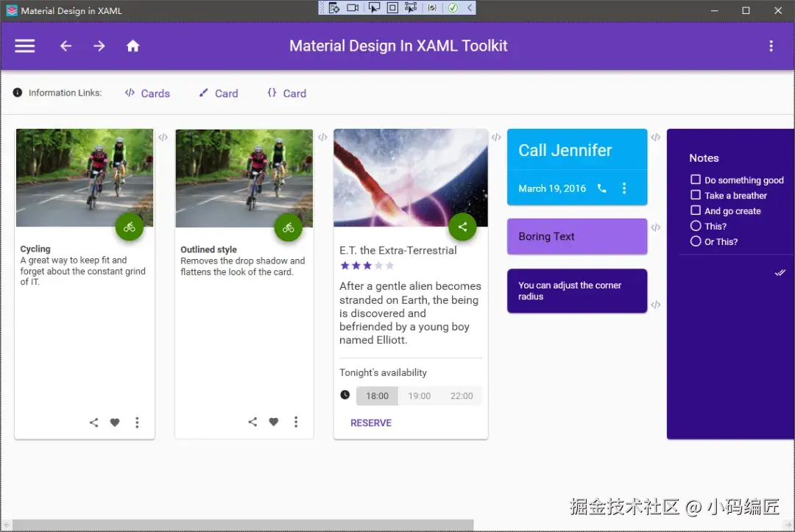The image size is (795, 532).
Task: Go back with the left arrow
Action: click(x=66, y=46)
